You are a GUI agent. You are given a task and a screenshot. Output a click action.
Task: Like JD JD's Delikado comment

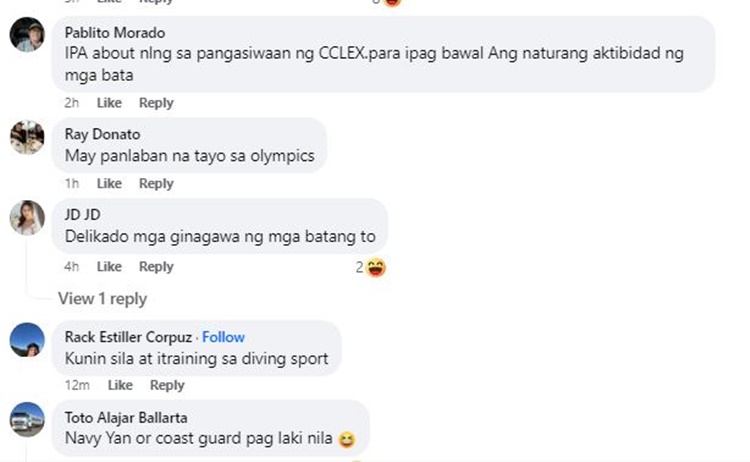coord(109,266)
